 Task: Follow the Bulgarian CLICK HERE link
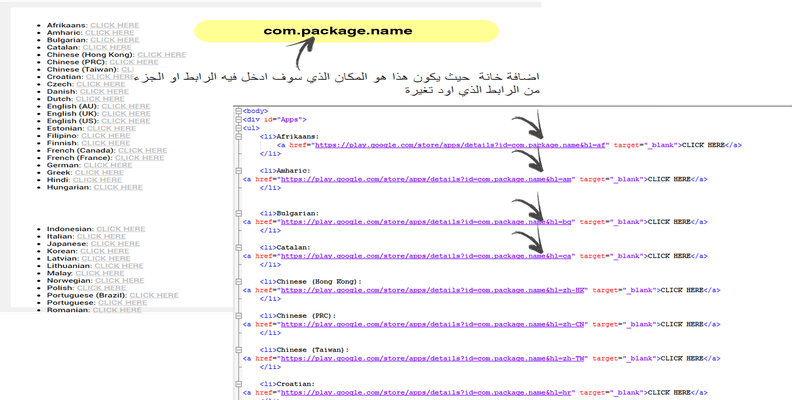(x=115, y=40)
